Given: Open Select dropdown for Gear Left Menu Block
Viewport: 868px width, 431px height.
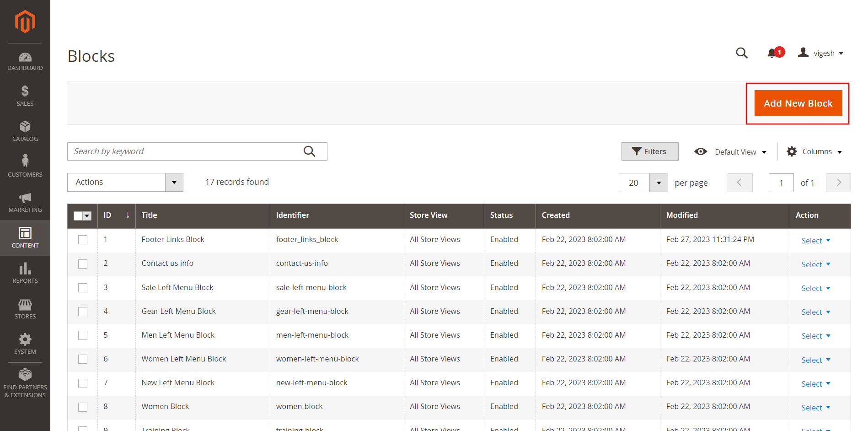Looking at the screenshot, I should click(816, 312).
